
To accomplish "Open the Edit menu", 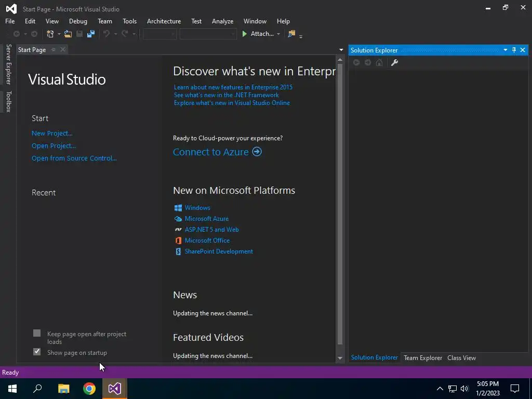I will (30, 21).
